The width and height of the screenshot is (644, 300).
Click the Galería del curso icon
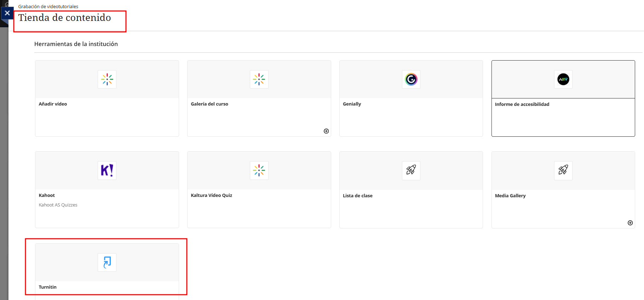click(259, 79)
